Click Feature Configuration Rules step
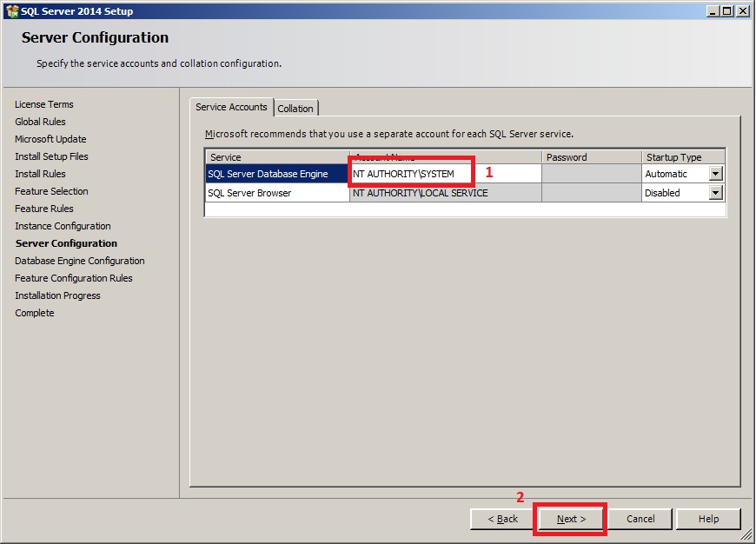 pyautogui.click(x=73, y=278)
